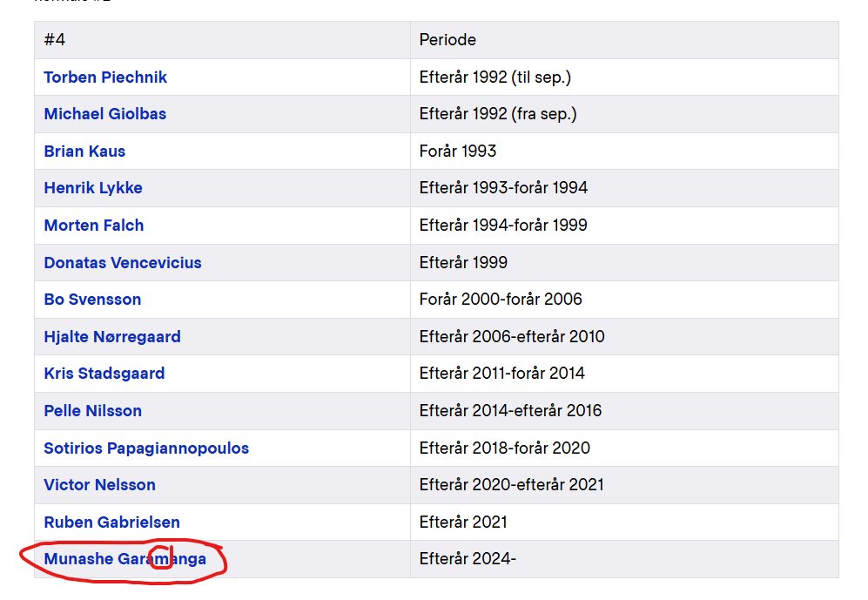Select the 'Efterår 2021' period cell
This screenshot has width=868, height=600.
[624, 522]
